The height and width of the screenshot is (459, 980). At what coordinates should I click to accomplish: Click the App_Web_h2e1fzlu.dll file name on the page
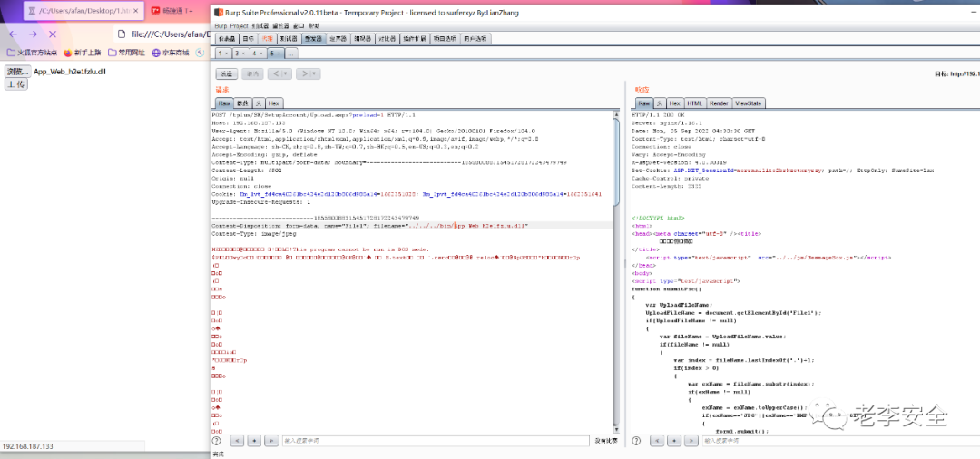point(69,72)
